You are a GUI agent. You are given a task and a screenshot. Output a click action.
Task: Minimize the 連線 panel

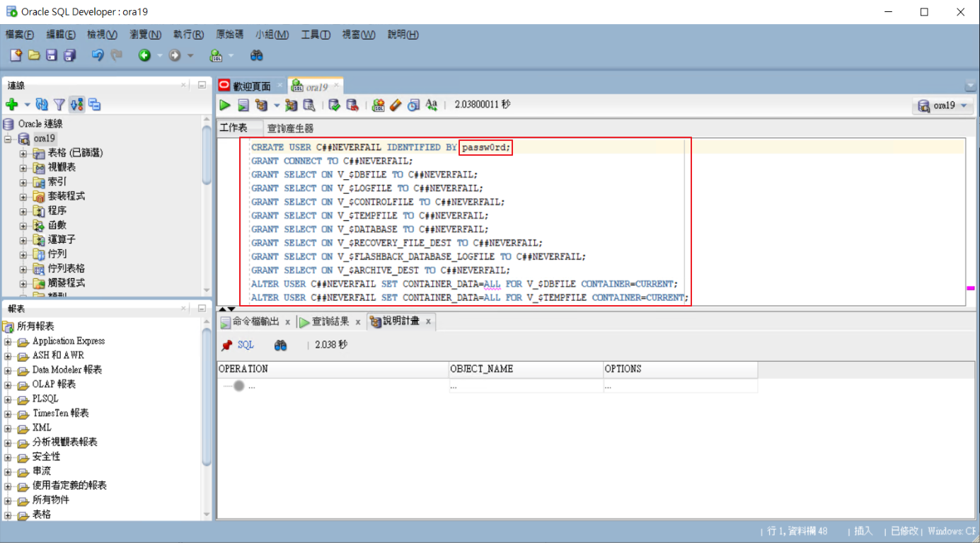click(x=202, y=85)
